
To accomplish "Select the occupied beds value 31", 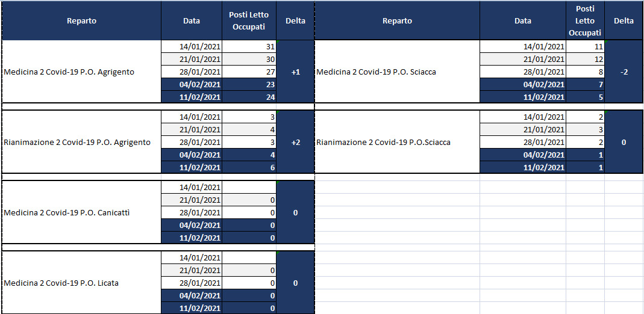I will pos(249,47).
